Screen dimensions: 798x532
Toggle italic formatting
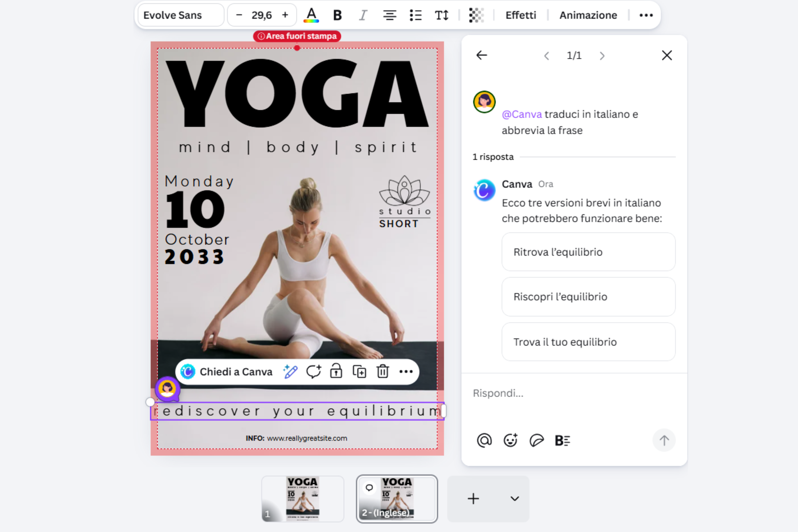(x=363, y=15)
